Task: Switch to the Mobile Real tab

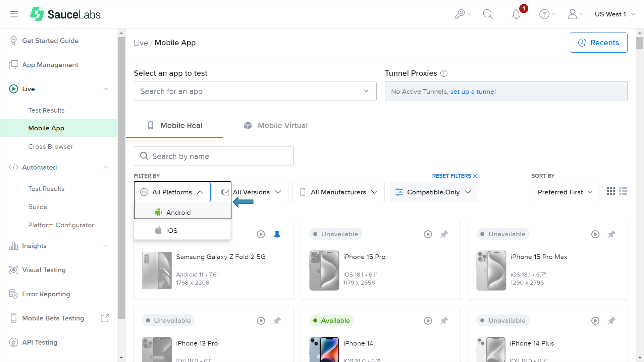Action: 174,125
